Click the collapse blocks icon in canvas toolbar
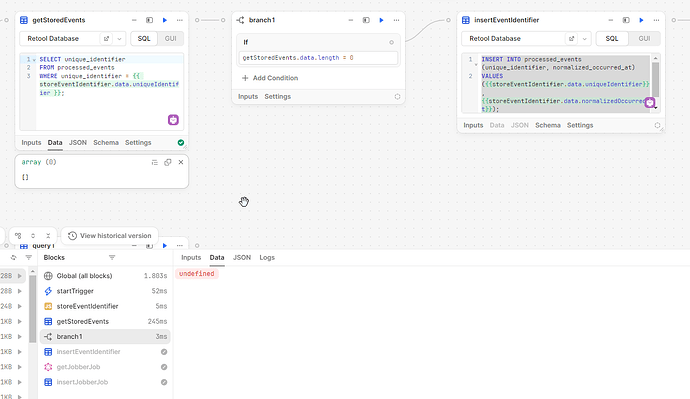Image resolution: width=690 pixels, height=399 pixels. (x=48, y=236)
